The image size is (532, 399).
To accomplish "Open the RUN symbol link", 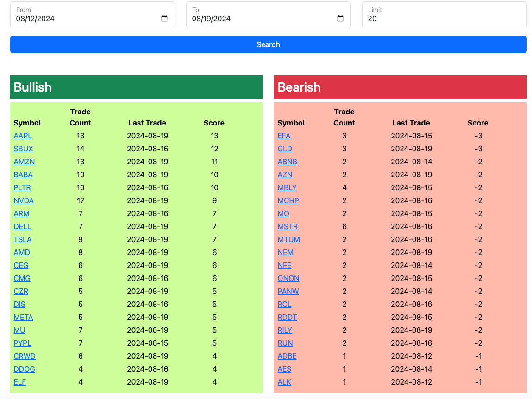I will 285,343.
